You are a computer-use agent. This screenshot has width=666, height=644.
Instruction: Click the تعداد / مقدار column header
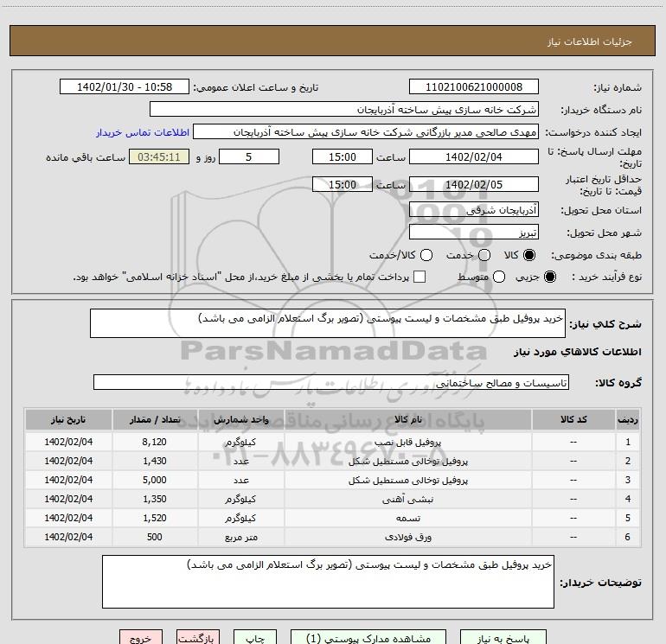coord(155,419)
